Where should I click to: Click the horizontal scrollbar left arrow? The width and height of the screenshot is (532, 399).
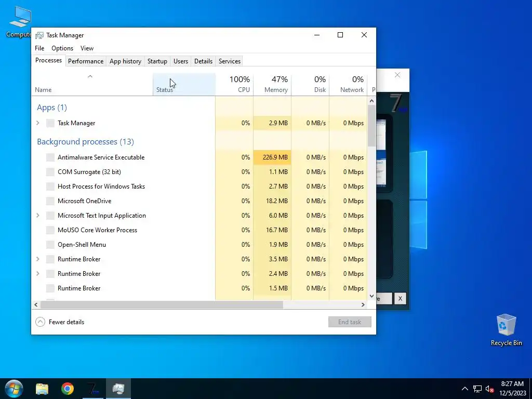coord(36,304)
